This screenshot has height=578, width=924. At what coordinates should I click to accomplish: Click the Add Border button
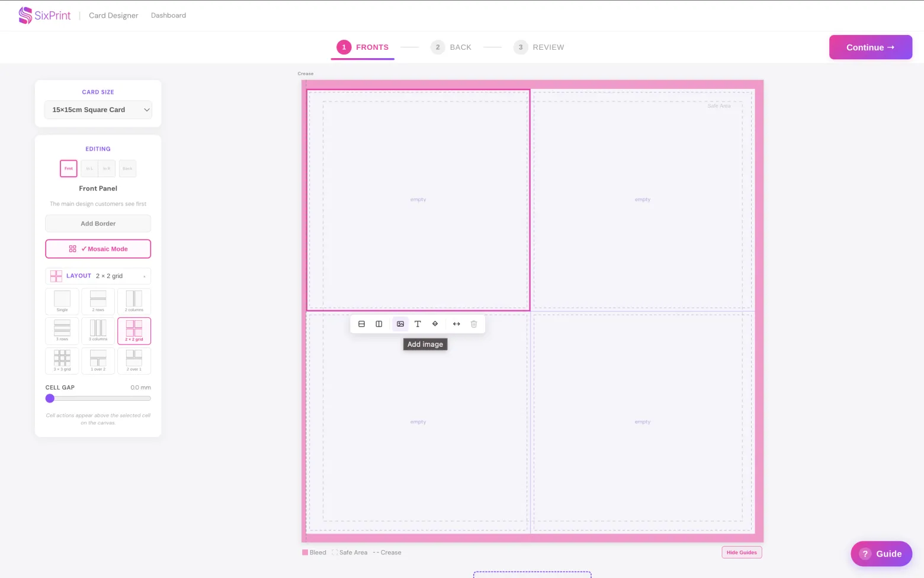[98, 223]
